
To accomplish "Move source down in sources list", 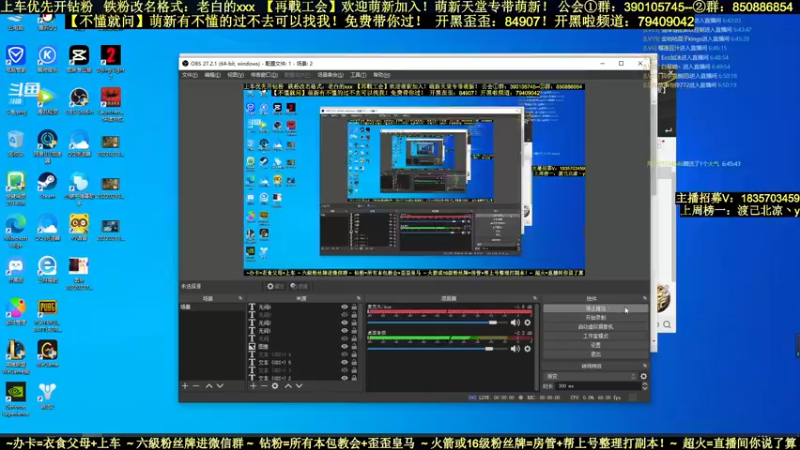I will pos(299,386).
